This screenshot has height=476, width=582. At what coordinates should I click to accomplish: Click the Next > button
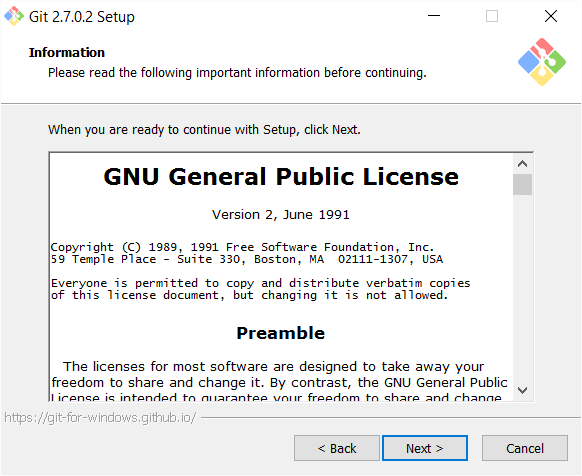tap(425, 448)
